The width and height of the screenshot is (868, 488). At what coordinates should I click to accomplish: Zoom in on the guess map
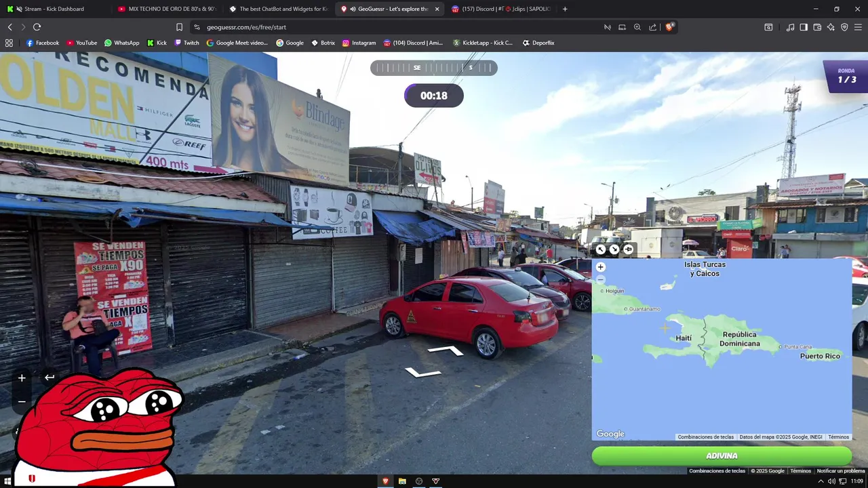[600, 267]
